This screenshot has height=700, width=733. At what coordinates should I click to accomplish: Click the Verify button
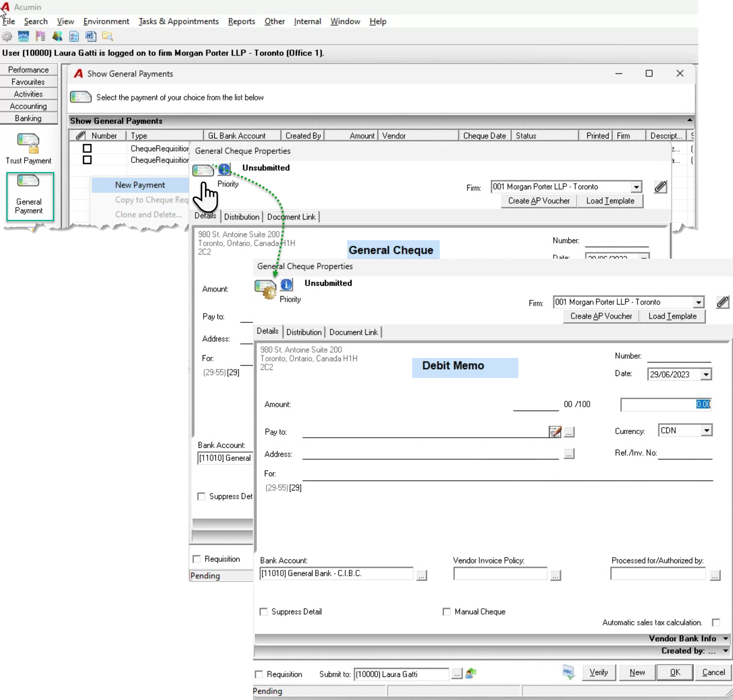[x=599, y=672]
